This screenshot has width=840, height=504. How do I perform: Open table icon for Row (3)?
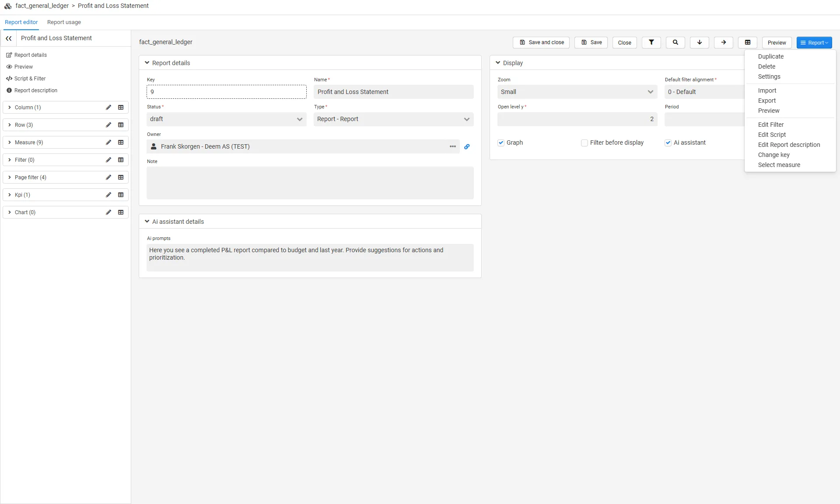point(121,125)
